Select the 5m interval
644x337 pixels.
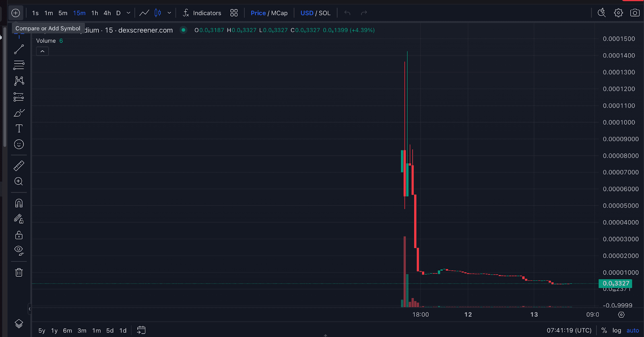[x=63, y=13]
